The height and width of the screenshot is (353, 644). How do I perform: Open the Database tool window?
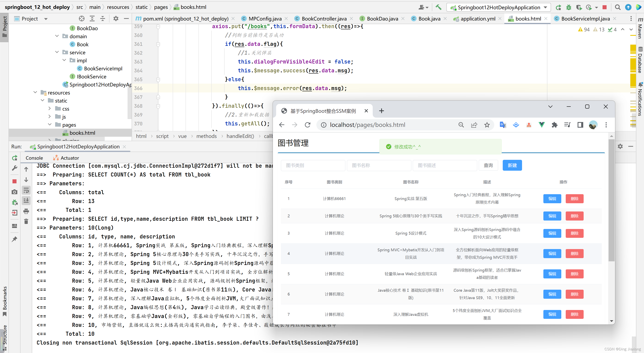click(x=640, y=60)
